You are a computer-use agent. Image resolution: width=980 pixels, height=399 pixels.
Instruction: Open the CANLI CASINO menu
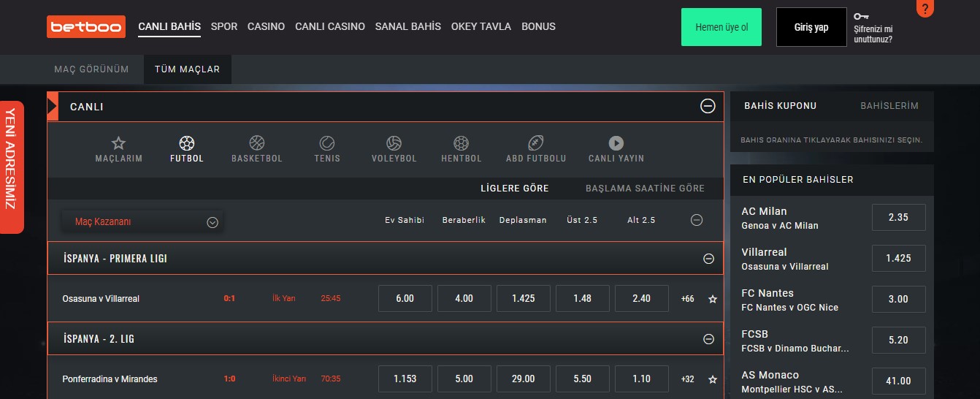(330, 26)
